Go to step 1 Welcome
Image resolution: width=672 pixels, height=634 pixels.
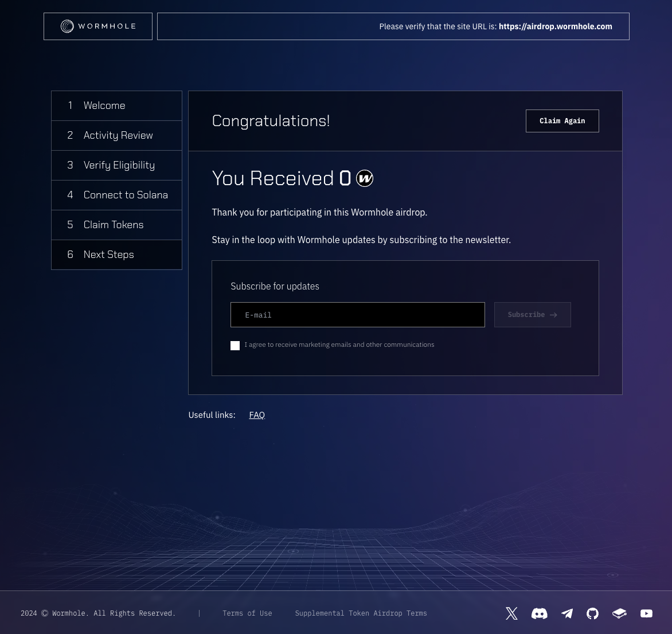[116, 105]
